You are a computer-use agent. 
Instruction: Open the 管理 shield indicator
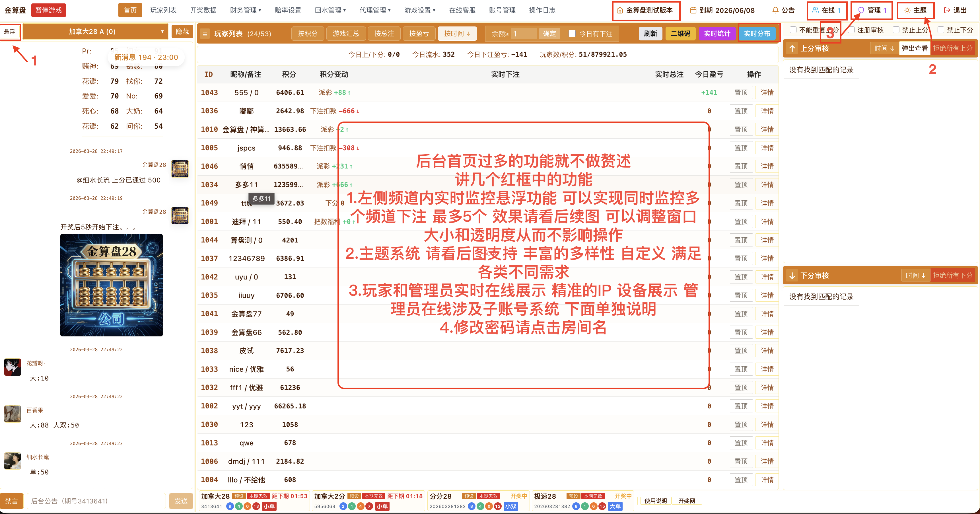click(x=872, y=10)
